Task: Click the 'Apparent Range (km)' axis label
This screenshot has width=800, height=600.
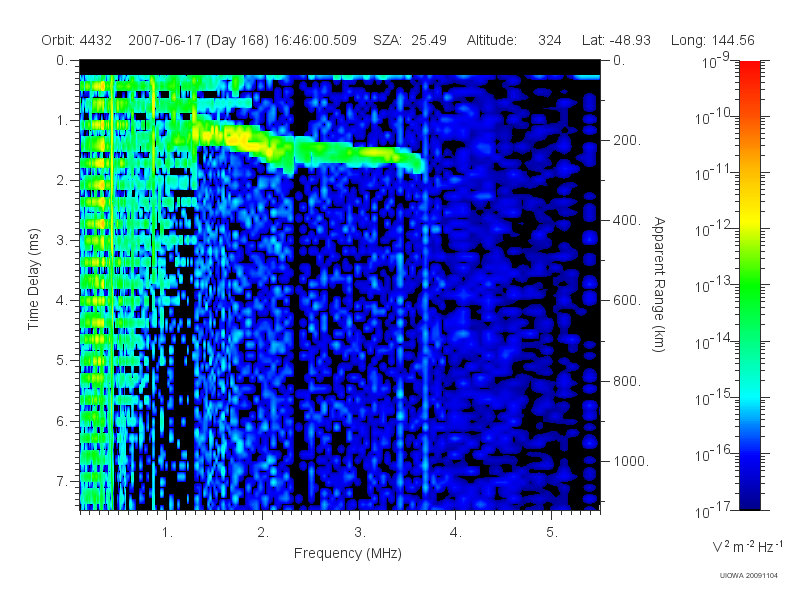Action: pyautogui.click(x=659, y=284)
